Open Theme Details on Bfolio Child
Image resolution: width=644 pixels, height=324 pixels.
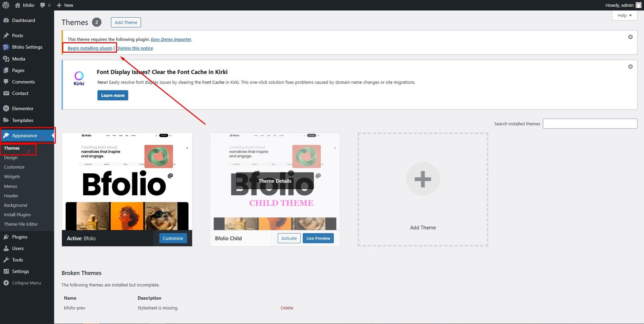pyautogui.click(x=275, y=181)
